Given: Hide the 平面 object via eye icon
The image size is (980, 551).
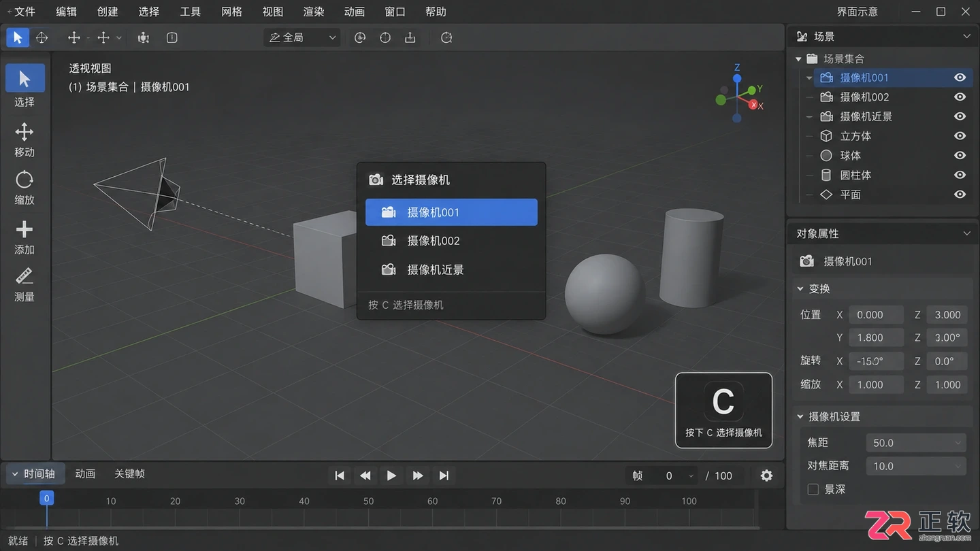Looking at the screenshot, I should [x=960, y=194].
